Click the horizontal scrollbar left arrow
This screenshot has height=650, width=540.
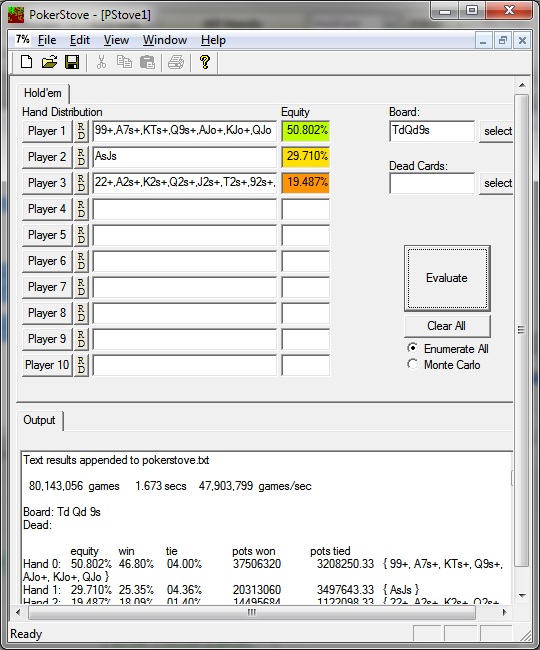(x=18, y=612)
